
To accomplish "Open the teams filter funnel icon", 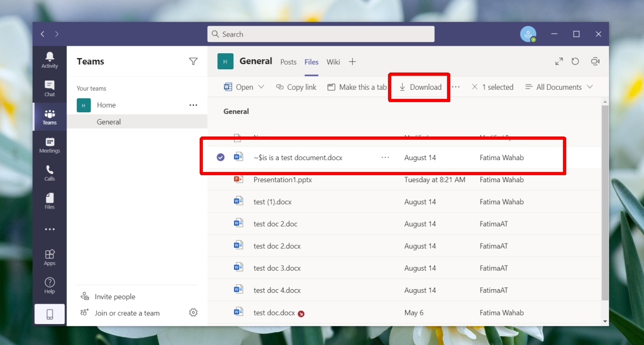I will [x=193, y=61].
